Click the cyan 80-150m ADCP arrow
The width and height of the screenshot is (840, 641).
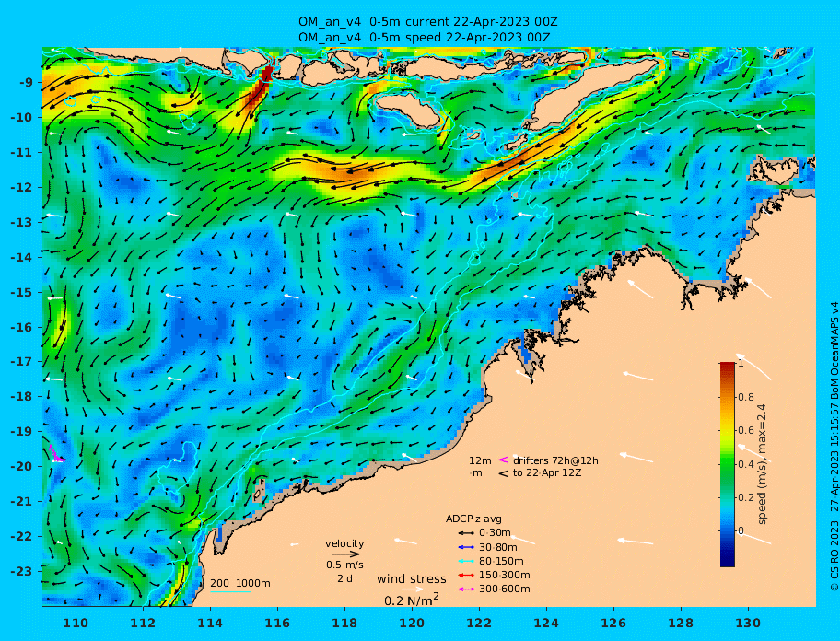(x=465, y=561)
